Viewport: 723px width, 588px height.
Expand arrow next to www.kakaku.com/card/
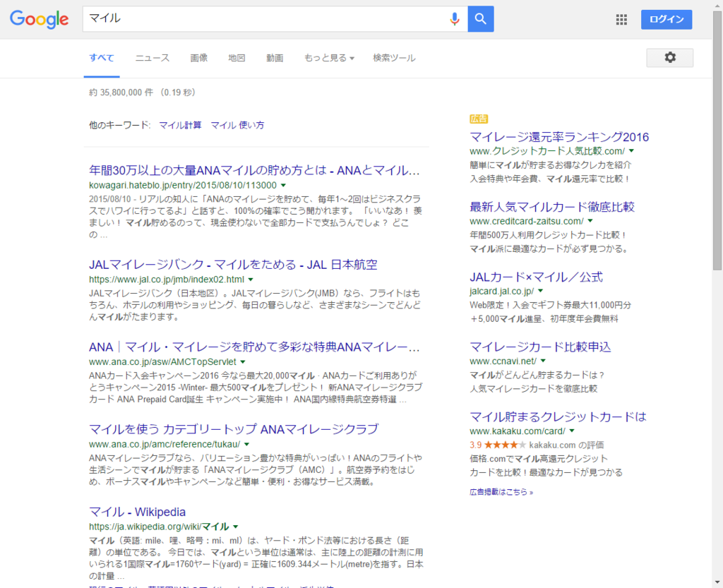(572, 431)
